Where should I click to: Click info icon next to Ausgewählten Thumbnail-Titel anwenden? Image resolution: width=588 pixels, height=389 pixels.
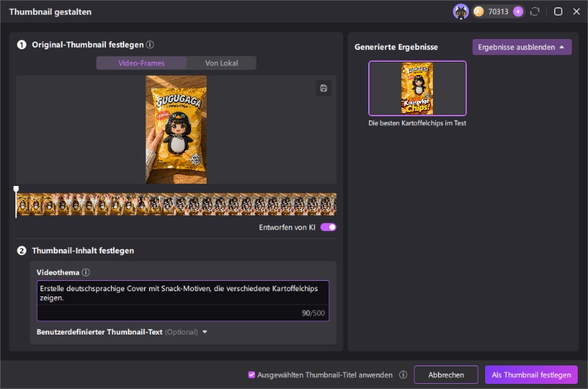[403, 375]
